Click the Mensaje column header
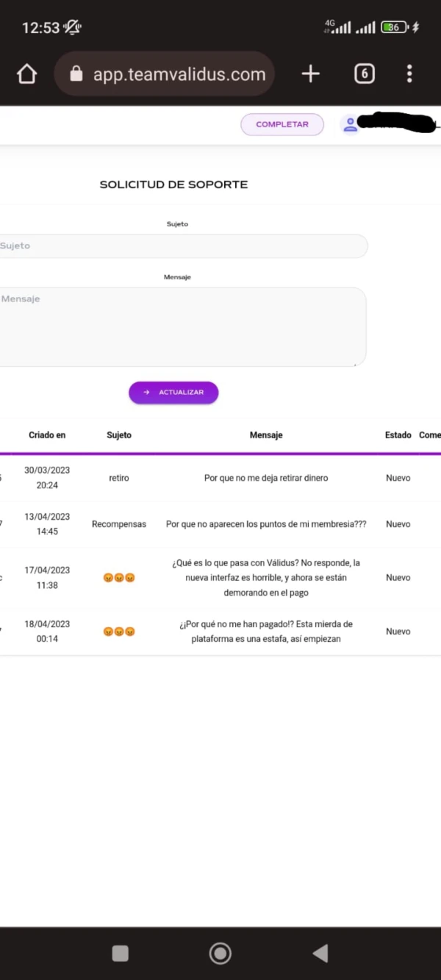The width and height of the screenshot is (441, 980). (266, 435)
